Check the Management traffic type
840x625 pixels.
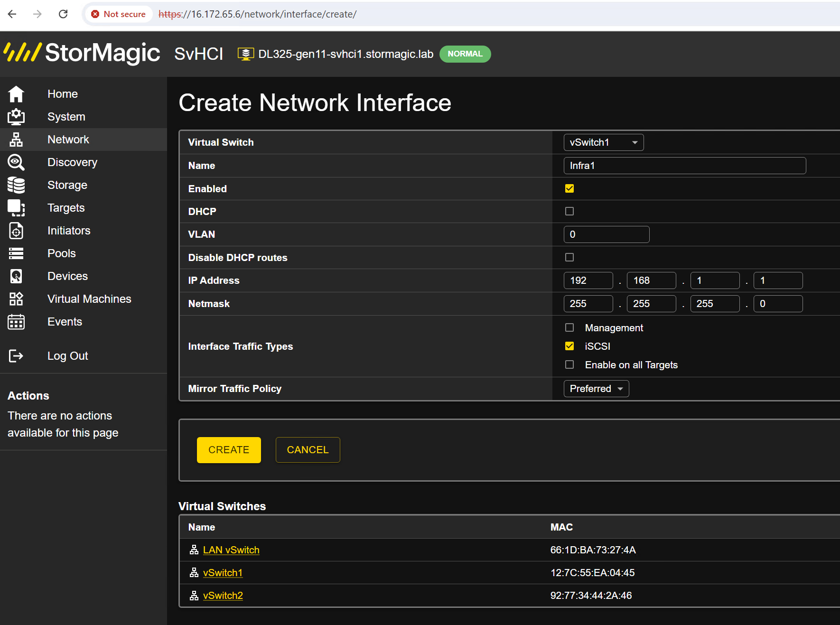click(x=569, y=327)
